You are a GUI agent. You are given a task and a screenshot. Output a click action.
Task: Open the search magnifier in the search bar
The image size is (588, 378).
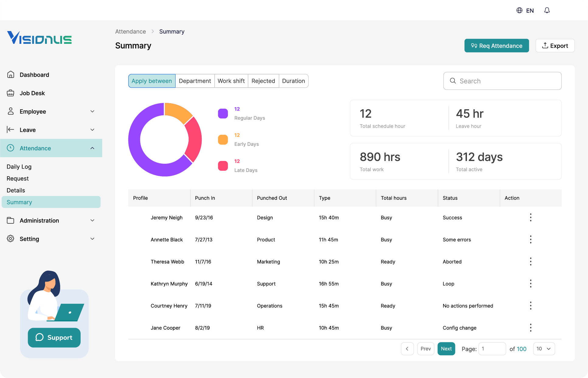[453, 81]
